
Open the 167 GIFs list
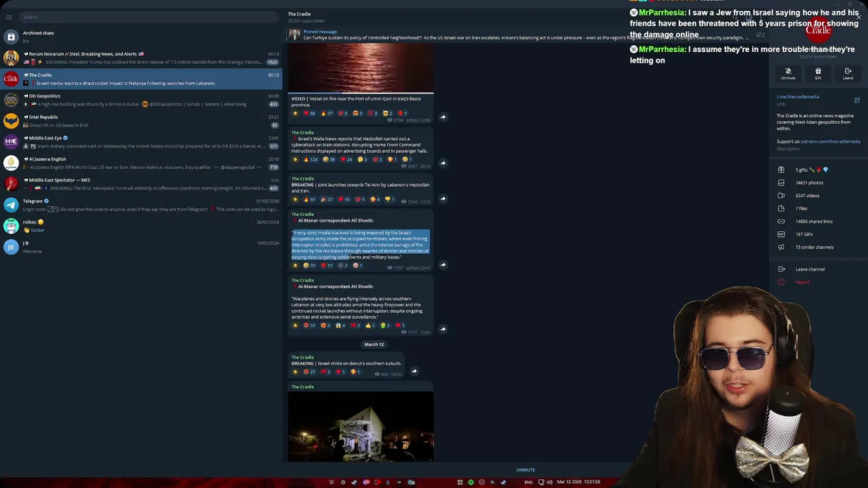(x=818, y=235)
